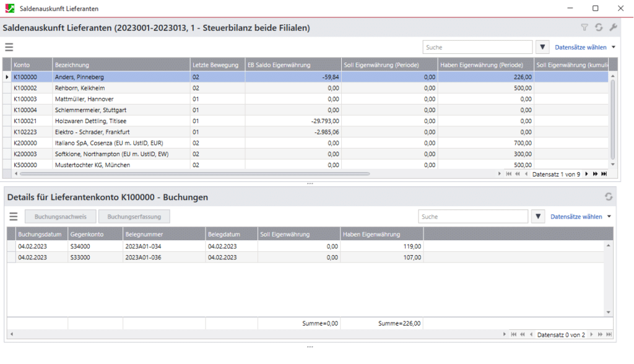Select account K200000 Italiano SpA
Viewport: 634px width, 364px height.
point(306,143)
